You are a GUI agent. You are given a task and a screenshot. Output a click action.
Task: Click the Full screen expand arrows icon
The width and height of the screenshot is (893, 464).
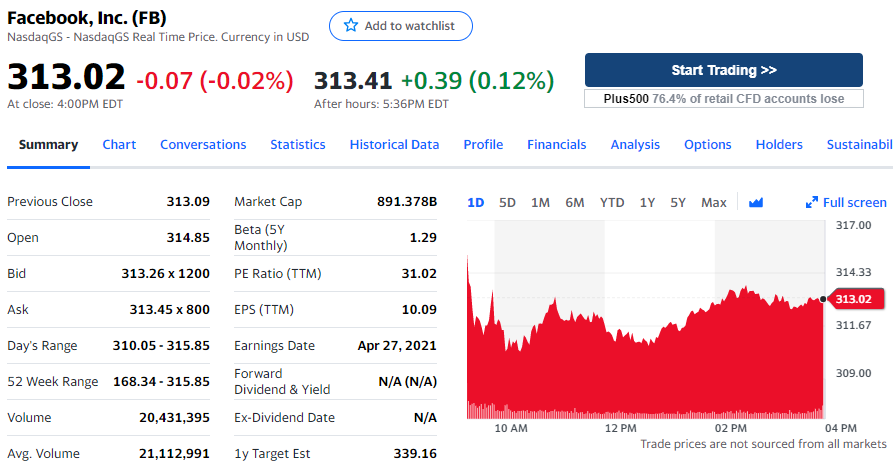click(812, 203)
